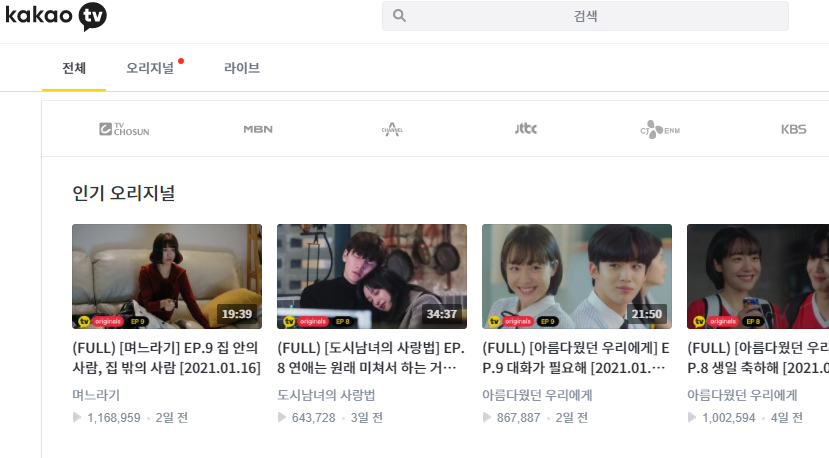Viewport: 829px width, 458px height.
Task: Click the 1,168,959 view count
Action: tap(114, 418)
